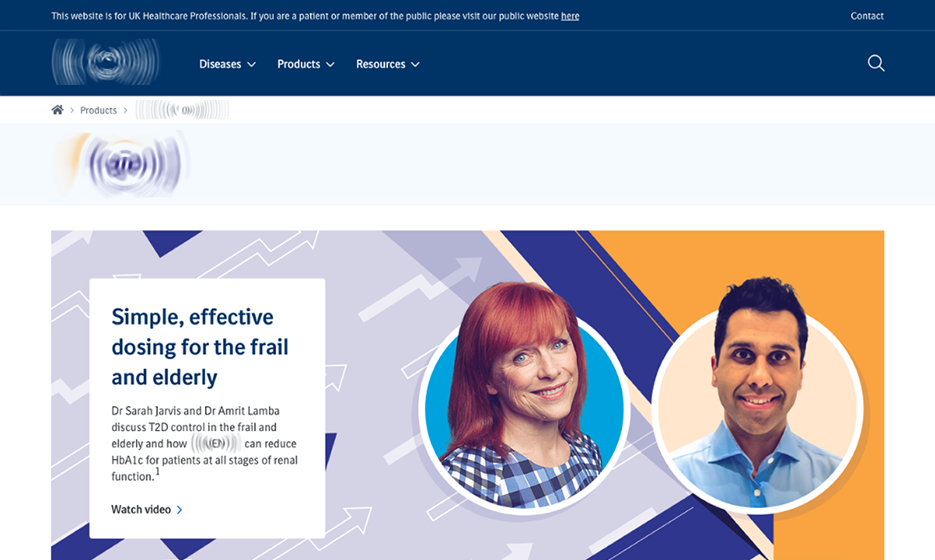Viewport: 935px width, 560px height.
Task: Click the blurred current-page breadcrumb item
Action: [x=182, y=109]
